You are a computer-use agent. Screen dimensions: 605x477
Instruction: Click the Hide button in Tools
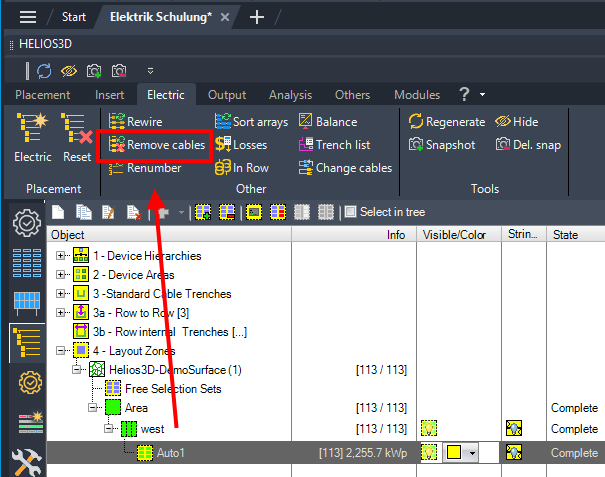[x=516, y=122]
